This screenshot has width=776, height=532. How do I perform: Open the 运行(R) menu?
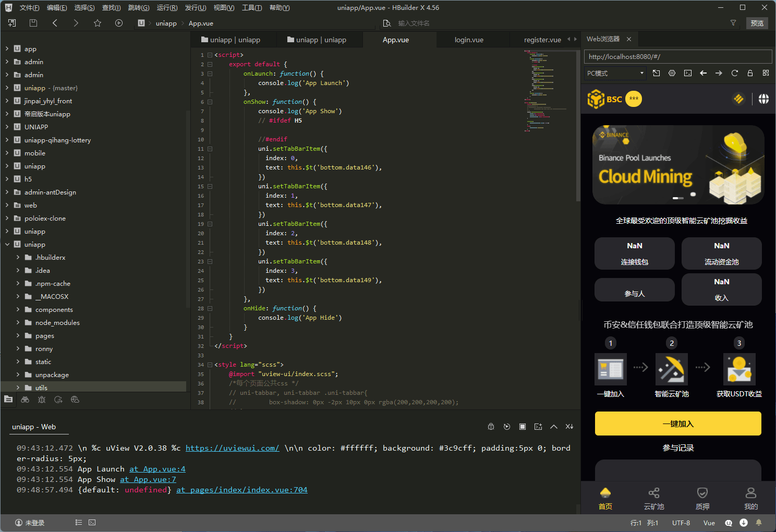(167, 8)
